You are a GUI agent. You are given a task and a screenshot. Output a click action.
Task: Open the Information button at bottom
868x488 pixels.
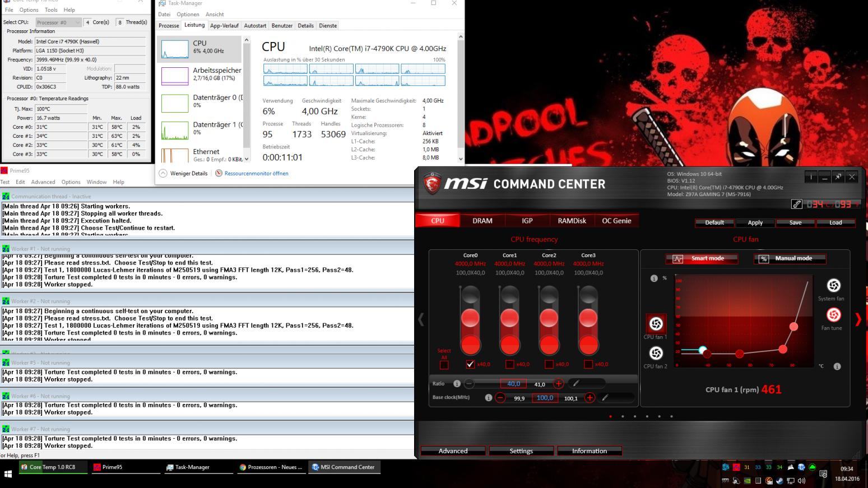click(590, 451)
